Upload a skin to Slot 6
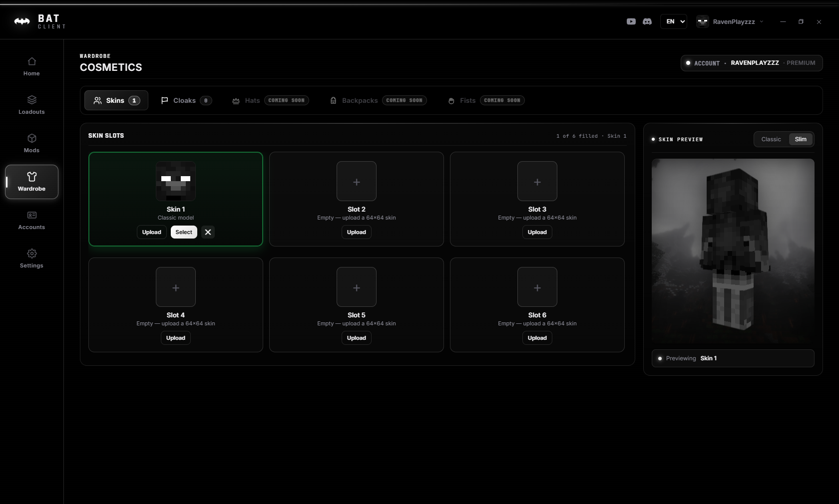 [537, 338]
